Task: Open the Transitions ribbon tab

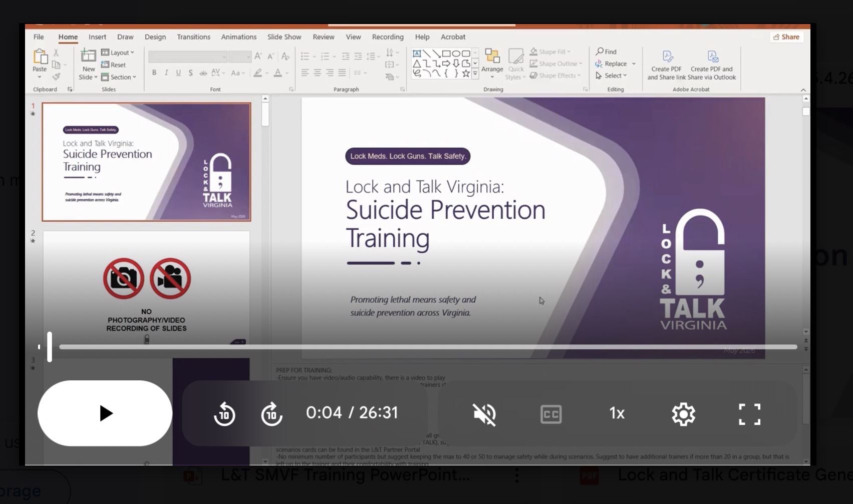Action: point(193,37)
